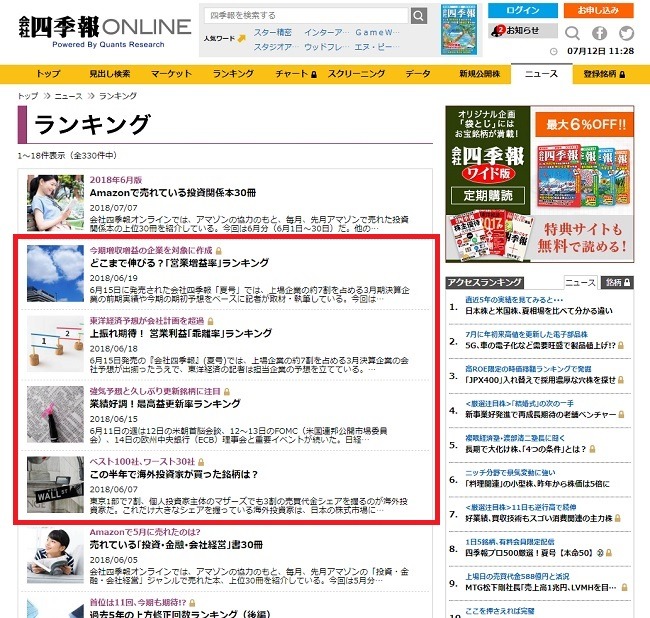Open the 登録銘柄 navigation tab
Screen dimensions: 650x618
(604, 74)
